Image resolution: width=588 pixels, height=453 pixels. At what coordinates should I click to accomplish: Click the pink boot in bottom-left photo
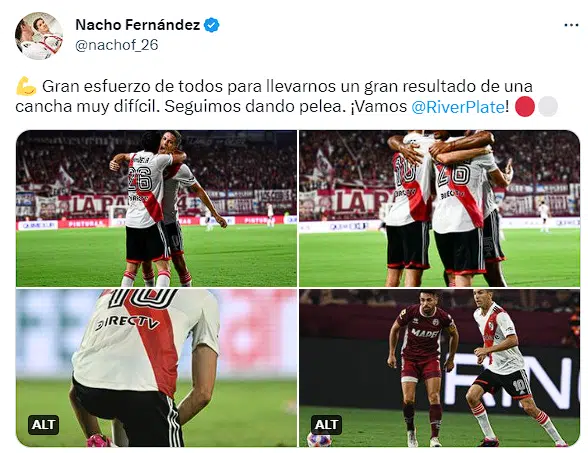coord(100,440)
